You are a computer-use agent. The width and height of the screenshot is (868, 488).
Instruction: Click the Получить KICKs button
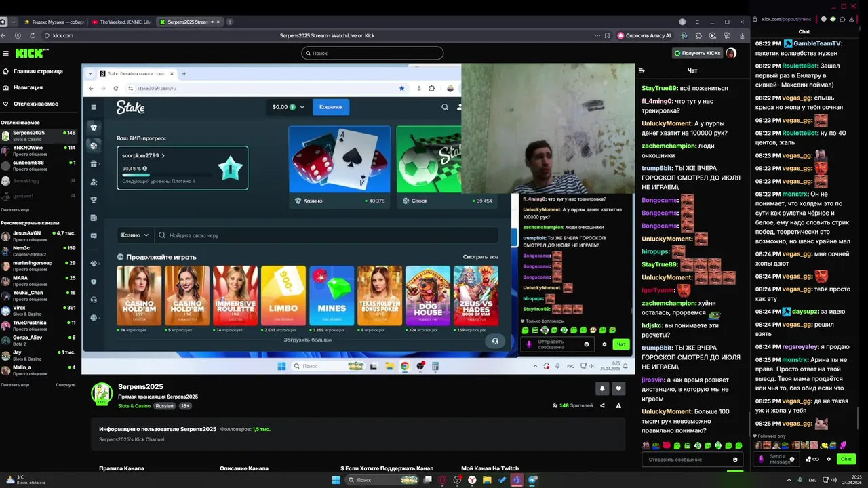point(697,53)
